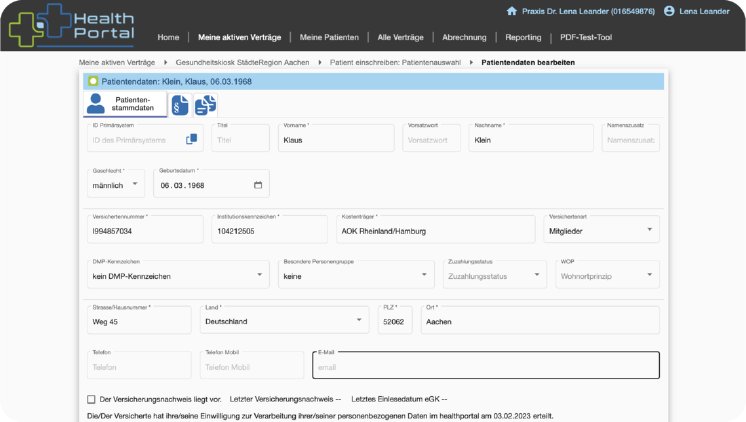This screenshot has height=422, width=746.
Task: Open the Versichertenart dropdown
Action: 600,230
